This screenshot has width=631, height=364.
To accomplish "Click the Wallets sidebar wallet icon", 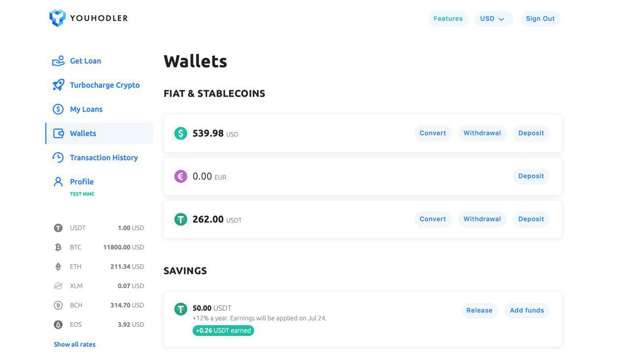I will tap(58, 133).
